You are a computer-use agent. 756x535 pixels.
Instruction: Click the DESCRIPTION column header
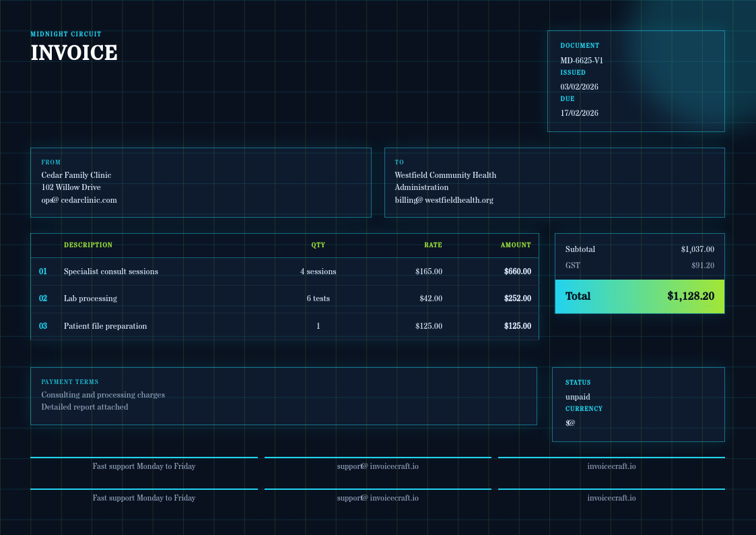88,245
